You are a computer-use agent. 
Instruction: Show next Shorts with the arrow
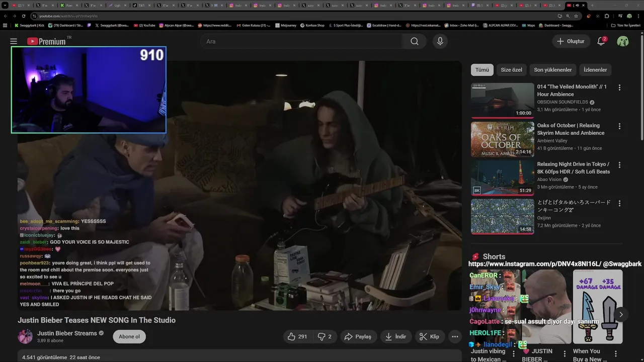click(x=621, y=314)
